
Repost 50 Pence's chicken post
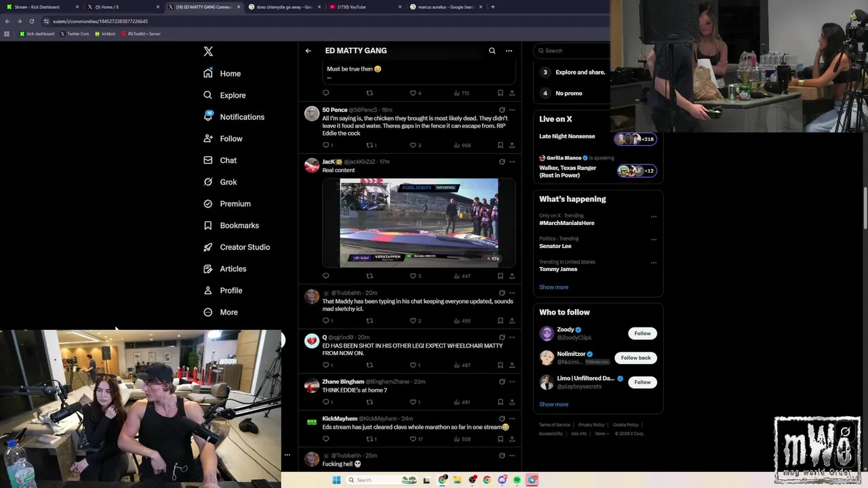pyautogui.click(x=370, y=145)
